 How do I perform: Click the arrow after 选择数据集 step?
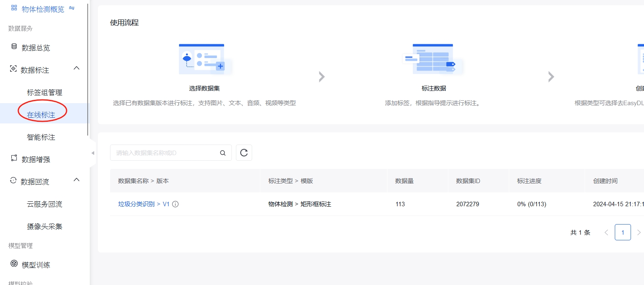coord(322,77)
